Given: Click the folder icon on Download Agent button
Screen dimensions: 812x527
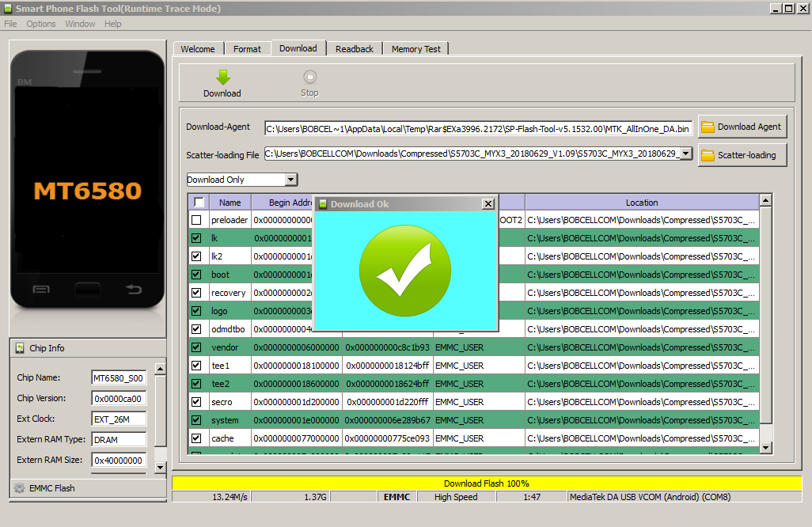Looking at the screenshot, I should pos(708,127).
